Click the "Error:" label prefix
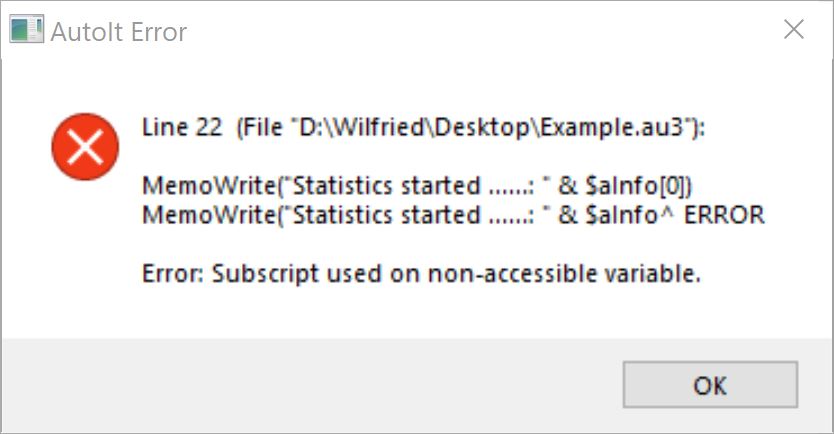Screen dimensions: 834x434 pos(173,273)
